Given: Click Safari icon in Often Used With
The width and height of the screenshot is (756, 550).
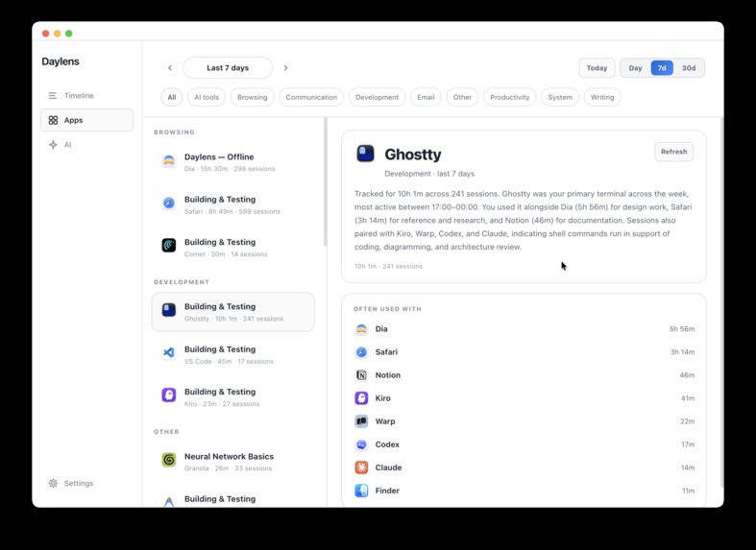Looking at the screenshot, I should point(361,352).
